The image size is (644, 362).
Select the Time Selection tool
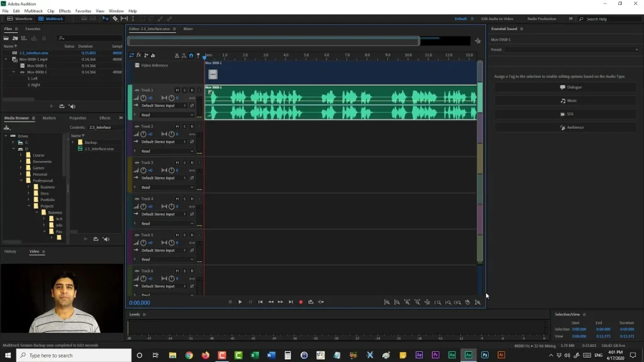click(x=133, y=19)
